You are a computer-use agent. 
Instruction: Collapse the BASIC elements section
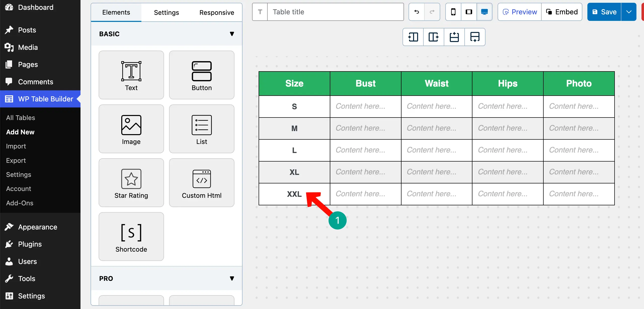[x=232, y=34]
